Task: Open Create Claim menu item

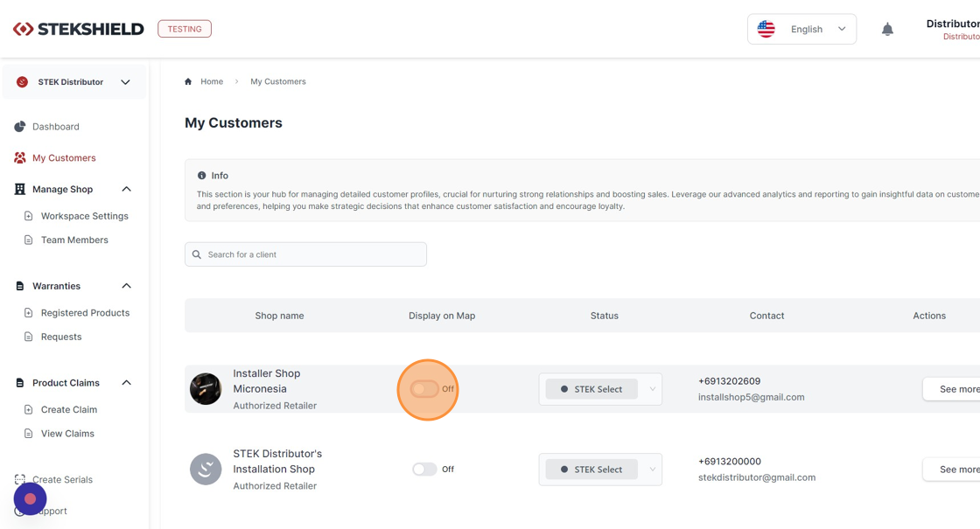Action: click(x=69, y=410)
